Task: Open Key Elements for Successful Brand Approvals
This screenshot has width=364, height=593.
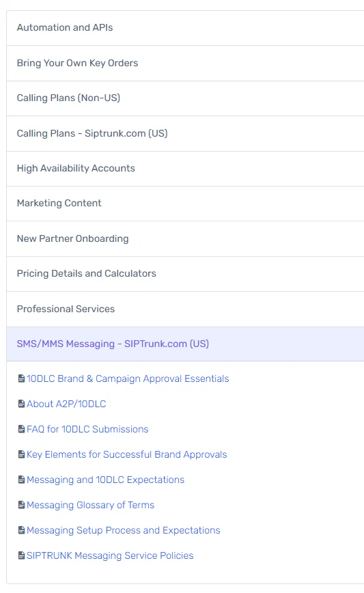Action: pyautogui.click(x=127, y=454)
